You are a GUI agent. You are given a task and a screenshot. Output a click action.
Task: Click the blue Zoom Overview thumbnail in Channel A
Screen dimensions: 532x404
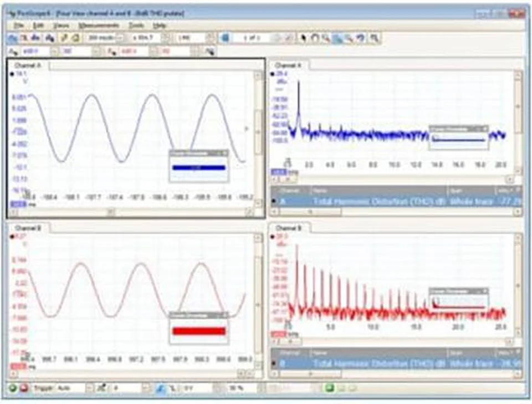198,167
